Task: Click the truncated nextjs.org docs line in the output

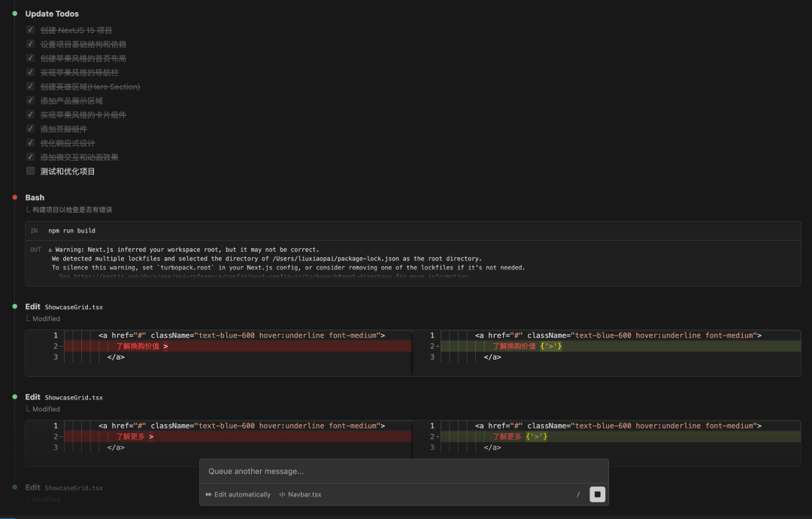Action: pyautogui.click(x=264, y=277)
